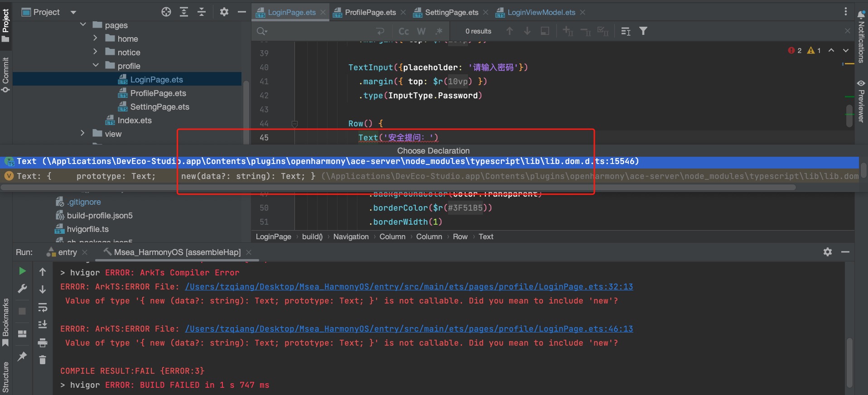Collapse the pages folder
868x395 pixels.
point(83,24)
